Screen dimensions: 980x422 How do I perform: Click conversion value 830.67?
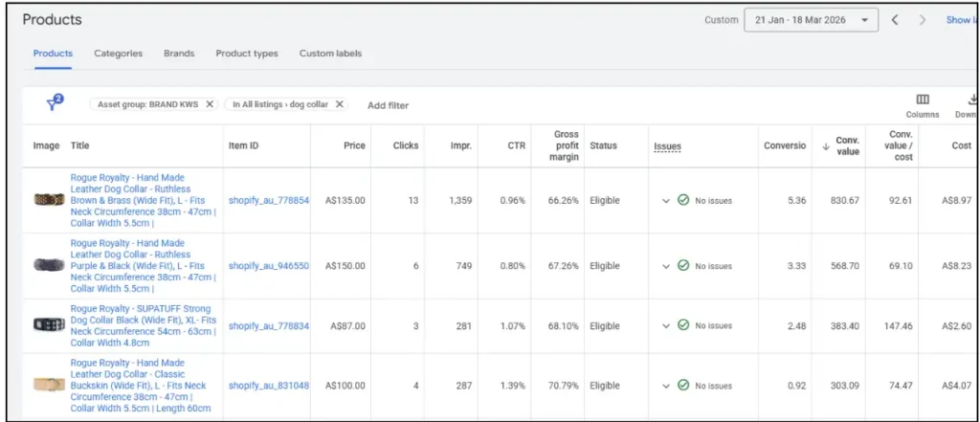pos(845,201)
